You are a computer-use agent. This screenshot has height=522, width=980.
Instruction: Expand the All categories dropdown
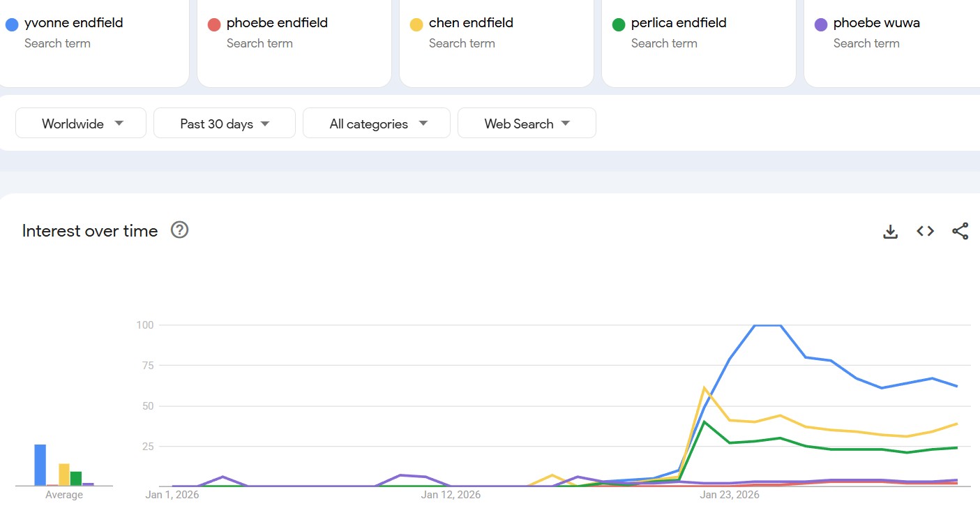tap(377, 124)
